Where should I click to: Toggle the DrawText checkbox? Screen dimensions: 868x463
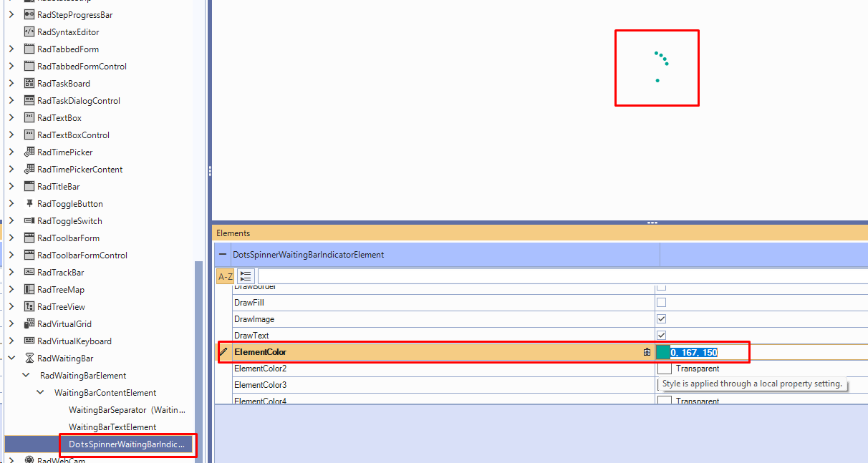[x=662, y=336]
